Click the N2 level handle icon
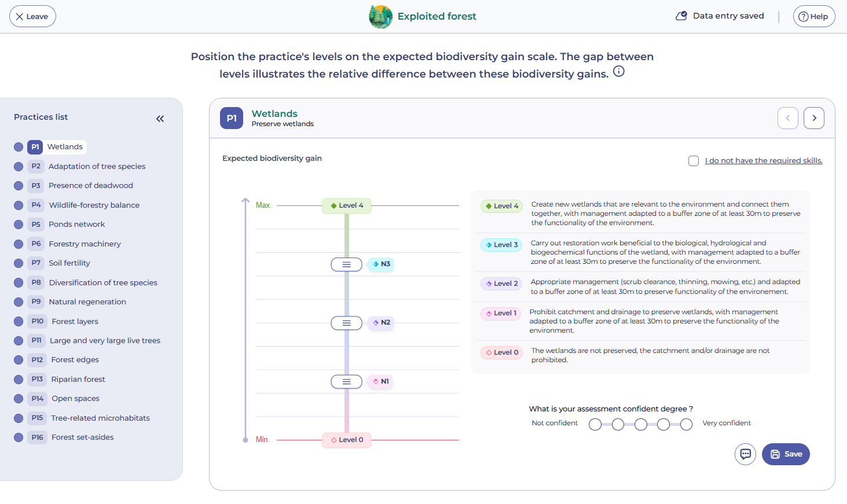Screen dimensions: 847x504 coord(346,323)
